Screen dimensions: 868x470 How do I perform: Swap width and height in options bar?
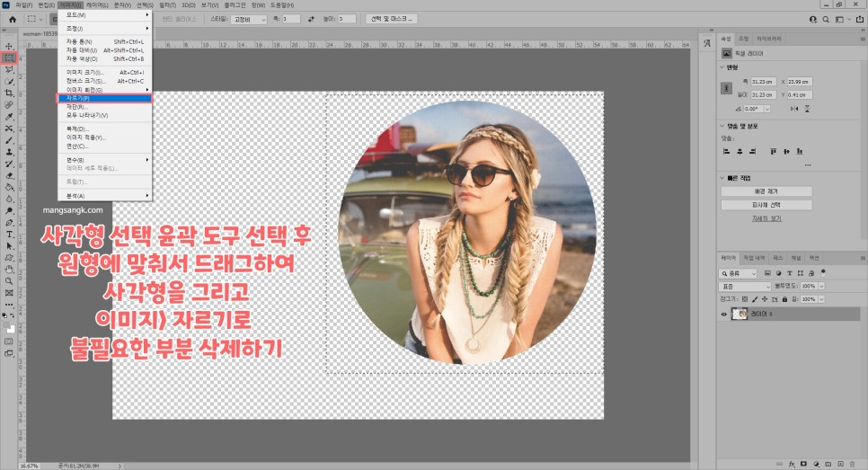click(x=311, y=19)
